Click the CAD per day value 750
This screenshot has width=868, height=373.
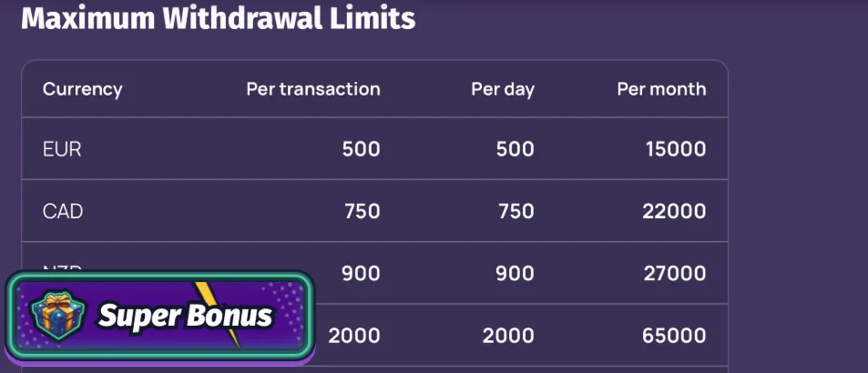click(516, 211)
